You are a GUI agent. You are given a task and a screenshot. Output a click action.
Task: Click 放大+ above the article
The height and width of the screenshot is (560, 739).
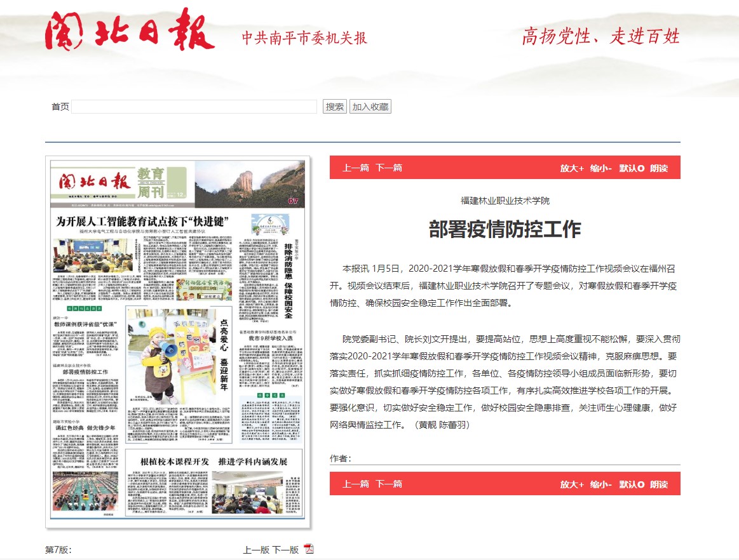pyautogui.click(x=571, y=168)
